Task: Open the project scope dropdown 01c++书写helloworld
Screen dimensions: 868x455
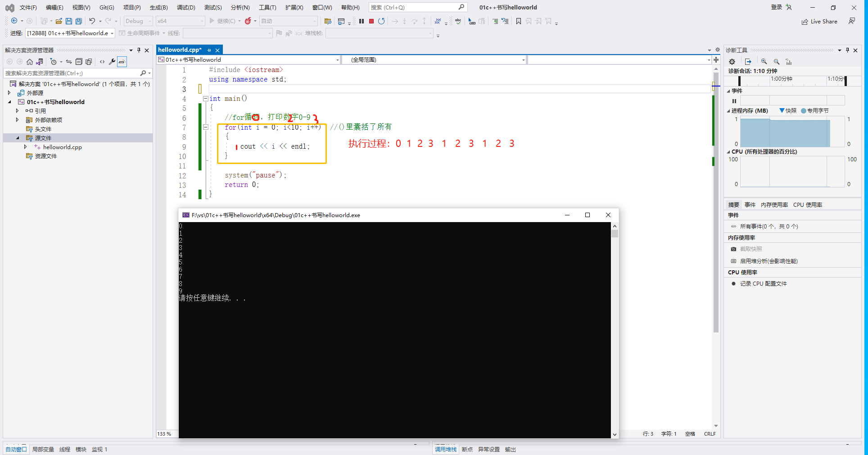Action: pyautogui.click(x=249, y=59)
